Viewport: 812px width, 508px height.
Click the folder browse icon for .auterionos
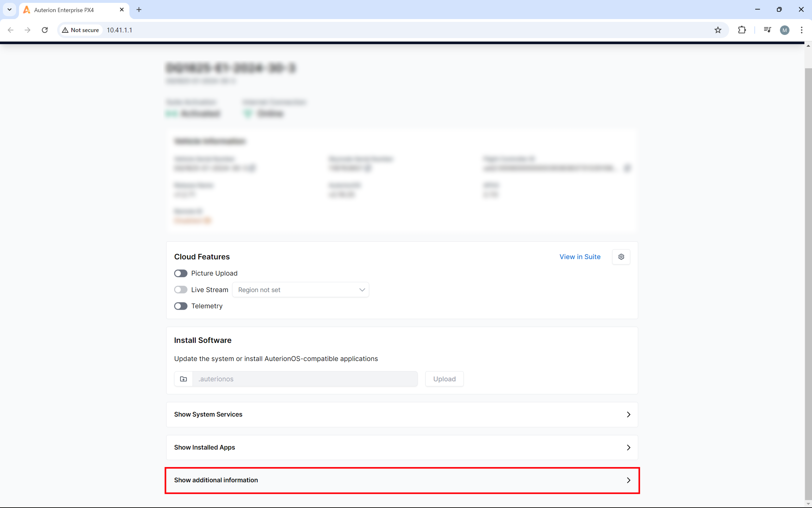click(183, 379)
